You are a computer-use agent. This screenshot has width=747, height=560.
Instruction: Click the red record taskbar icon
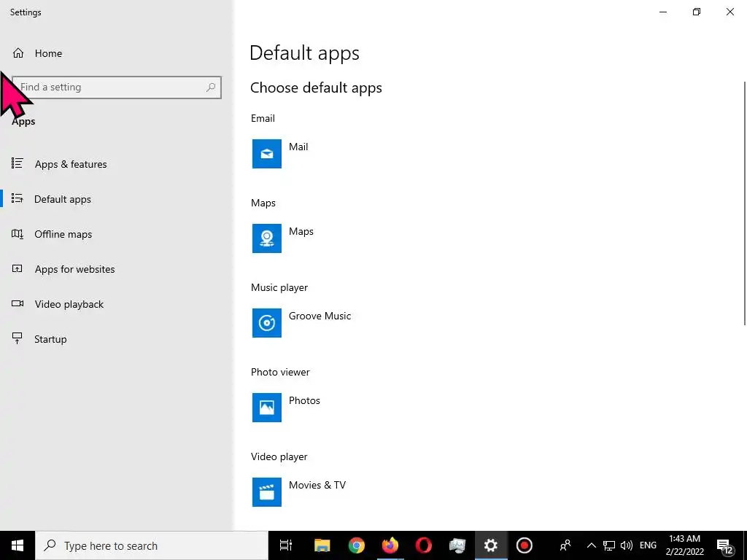coord(524,545)
